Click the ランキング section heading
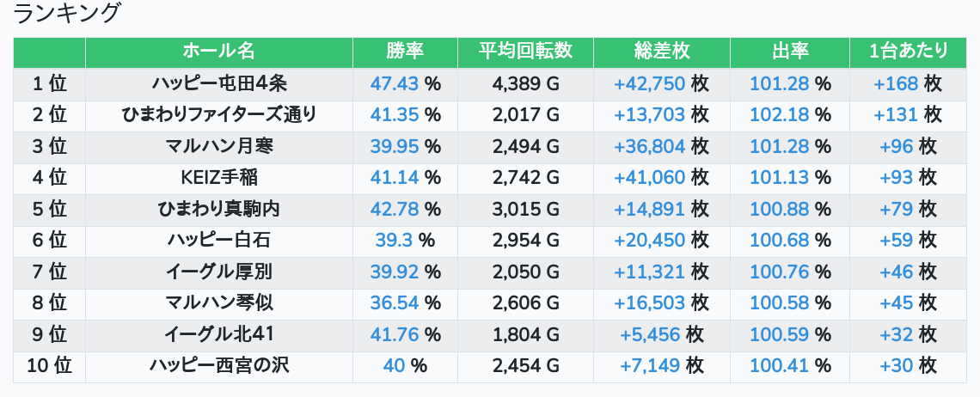The width and height of the screenshot is (980, 397). (65, 13)
